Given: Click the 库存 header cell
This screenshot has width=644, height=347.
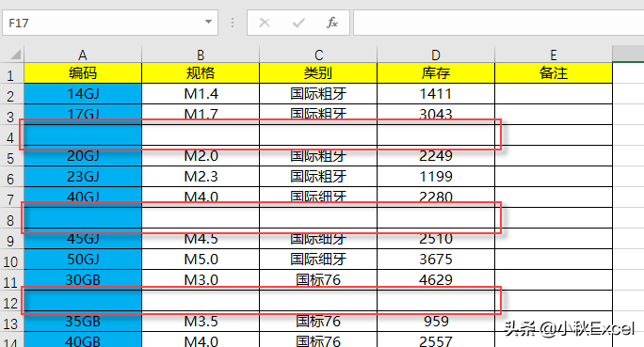Looking at the screenshot, I should pos(436,73).
